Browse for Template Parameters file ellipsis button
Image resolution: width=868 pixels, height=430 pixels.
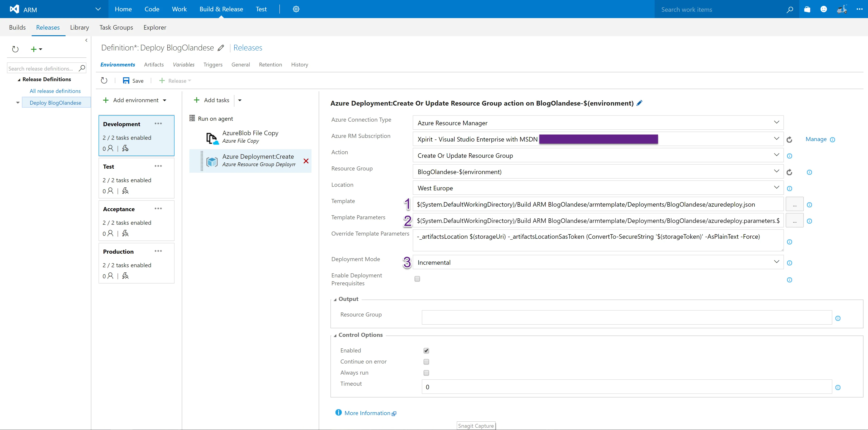coord(795,220)
